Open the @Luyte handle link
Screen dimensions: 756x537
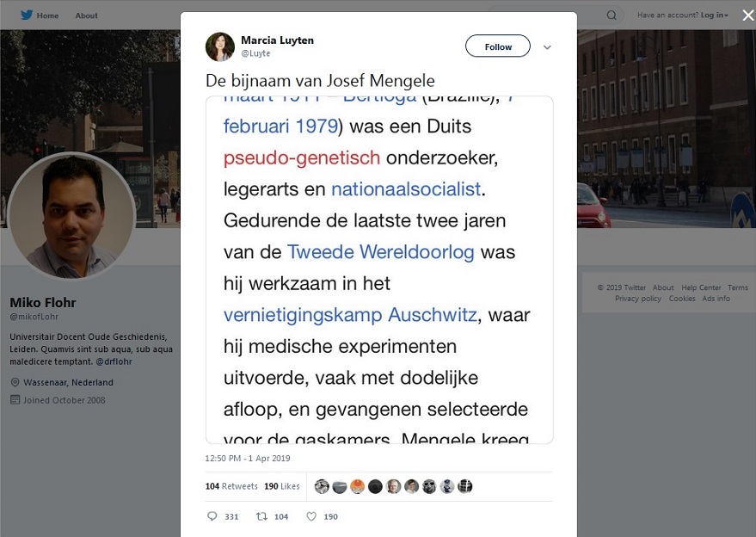[x=255, y=53]
